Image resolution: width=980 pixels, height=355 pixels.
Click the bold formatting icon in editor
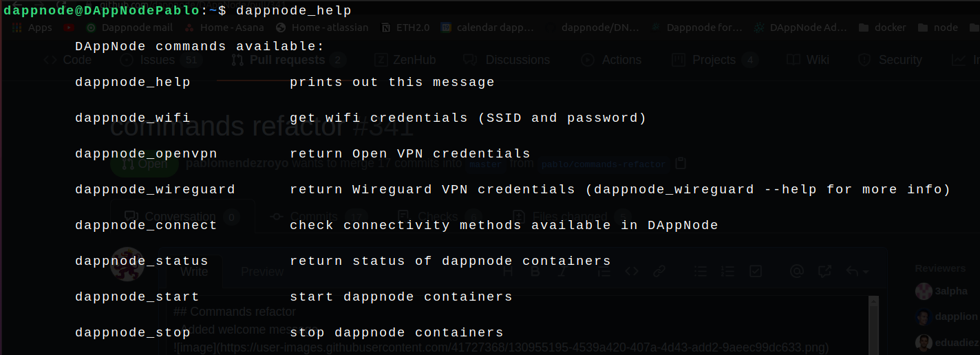coord(536,271)
